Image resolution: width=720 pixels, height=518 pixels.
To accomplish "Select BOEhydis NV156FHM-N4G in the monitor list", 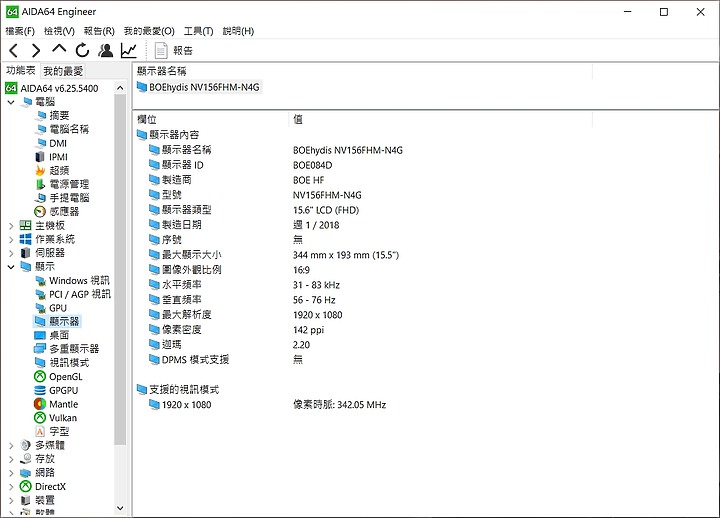I will click(204, 87).
